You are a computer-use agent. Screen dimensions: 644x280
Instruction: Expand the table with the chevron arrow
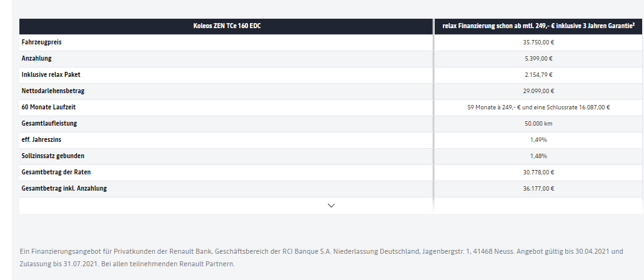coord(332,205)
